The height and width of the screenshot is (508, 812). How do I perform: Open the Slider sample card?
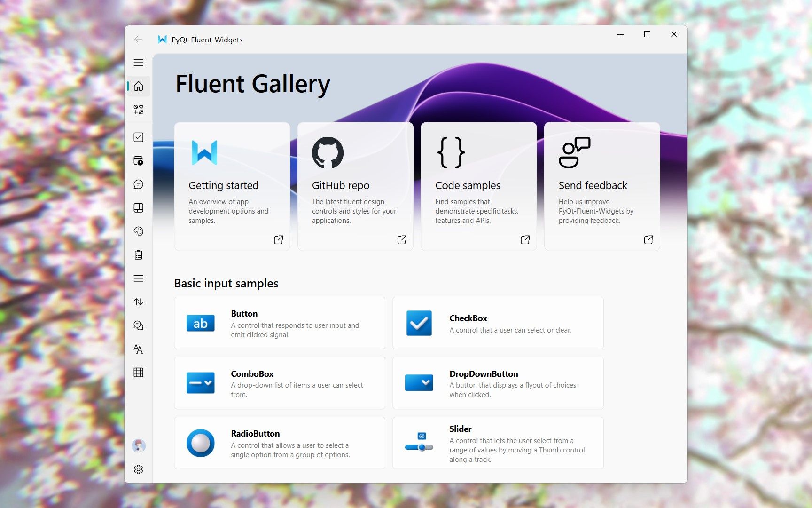click(498, 443)
